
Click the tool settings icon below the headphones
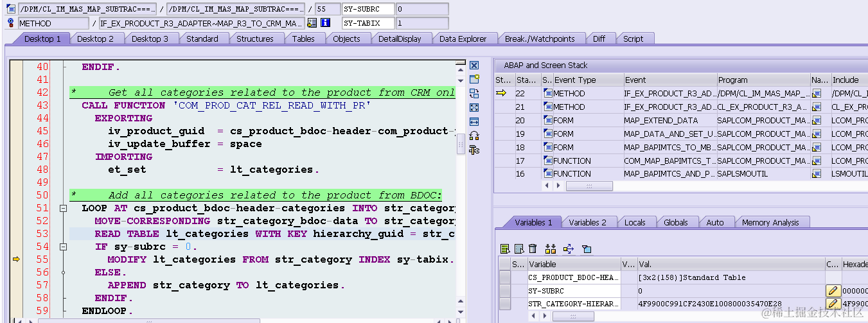[474, 150]
